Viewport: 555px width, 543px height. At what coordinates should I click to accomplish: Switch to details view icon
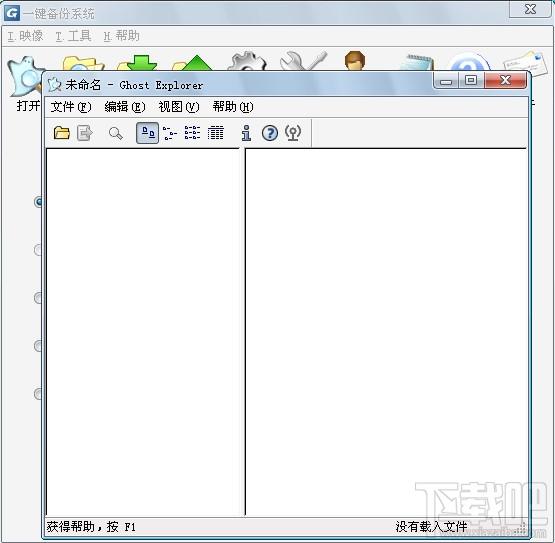click(x=215, y=133)
